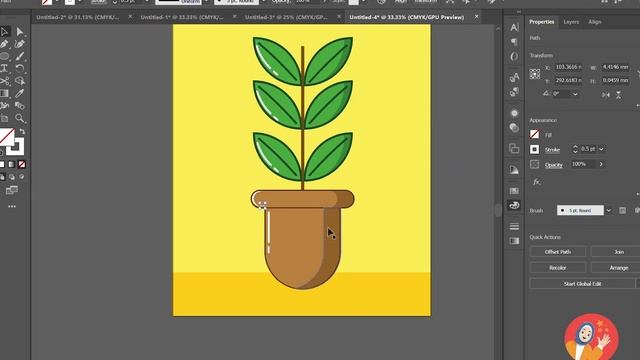Set Color mode under fill swatches
The width and height of the screenshot is (640, 360).
pyautogui.click(x=2, y=164)
